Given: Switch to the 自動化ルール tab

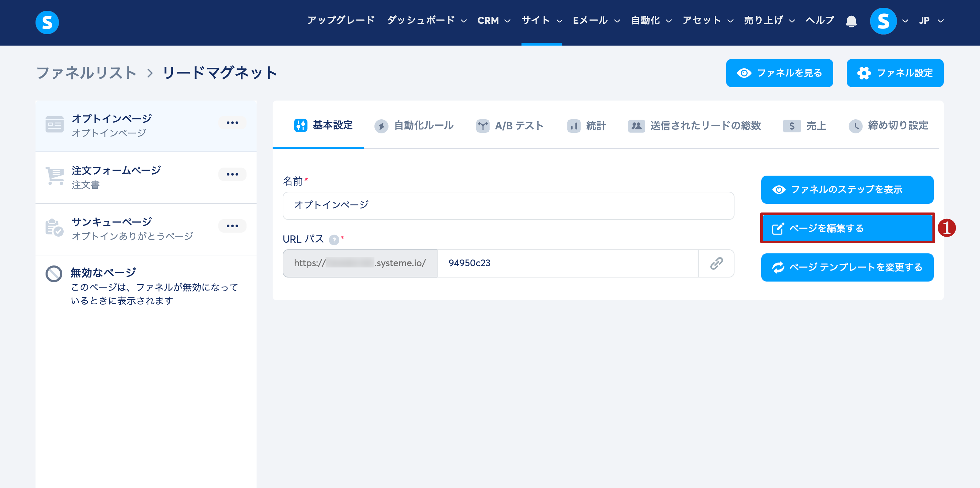Looking at the screenshot, I should point(414,125).
